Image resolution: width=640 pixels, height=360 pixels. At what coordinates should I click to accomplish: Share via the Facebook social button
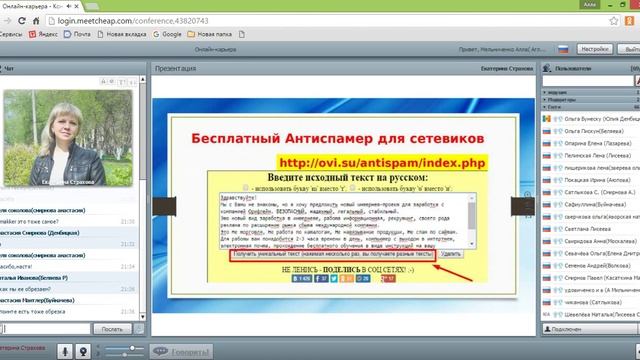[321, 278]
